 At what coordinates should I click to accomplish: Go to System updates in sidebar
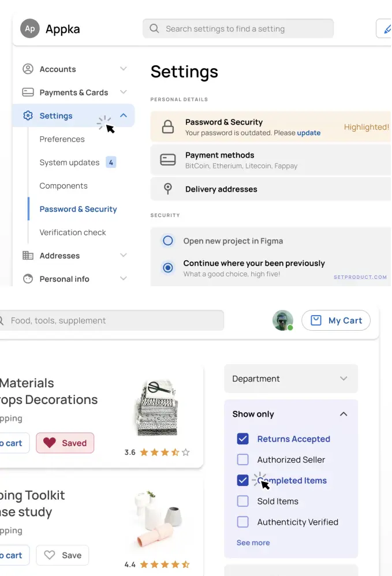(69, 163)
